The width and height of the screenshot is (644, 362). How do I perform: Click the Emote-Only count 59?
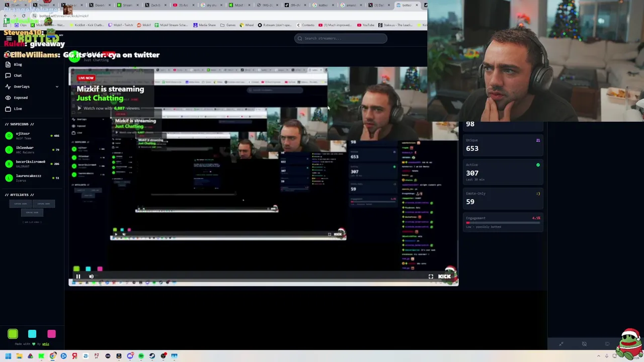click(470, 202)
